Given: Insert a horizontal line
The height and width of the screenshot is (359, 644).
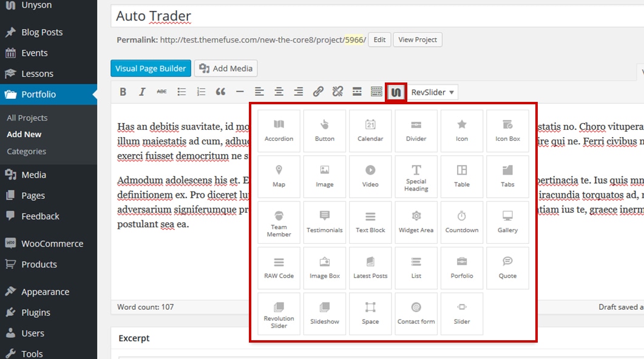Looking at the screenshot, I should pos(240,92).
